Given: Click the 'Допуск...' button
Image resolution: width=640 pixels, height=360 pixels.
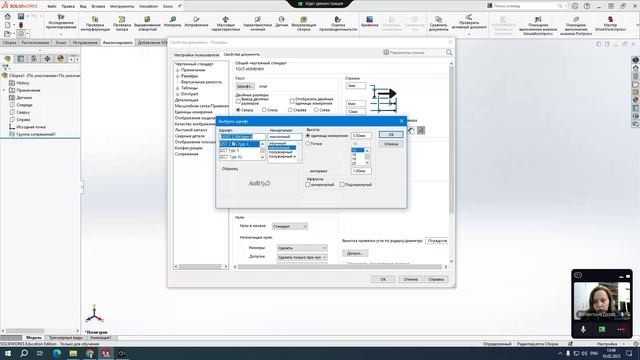Looking at the screenshot, I should coord(355,253).
